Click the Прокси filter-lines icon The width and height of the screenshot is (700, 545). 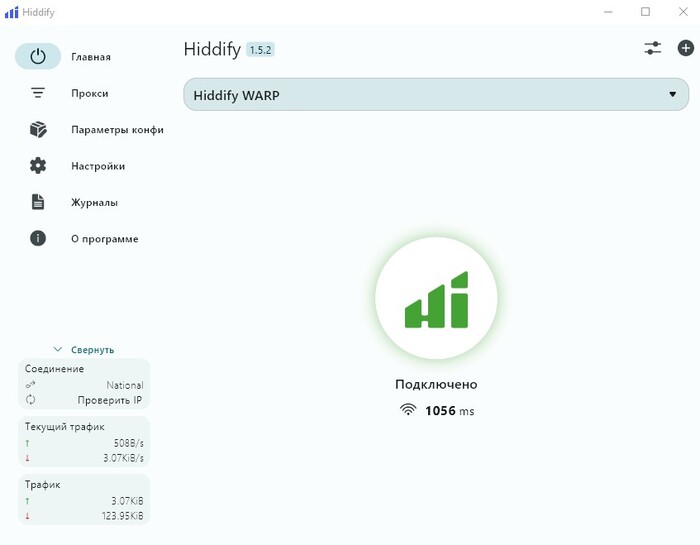[38, 93]
